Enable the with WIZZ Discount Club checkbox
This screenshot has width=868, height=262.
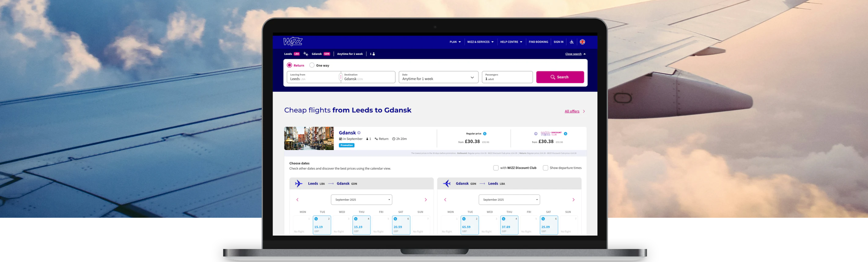(x=496, y=168)
